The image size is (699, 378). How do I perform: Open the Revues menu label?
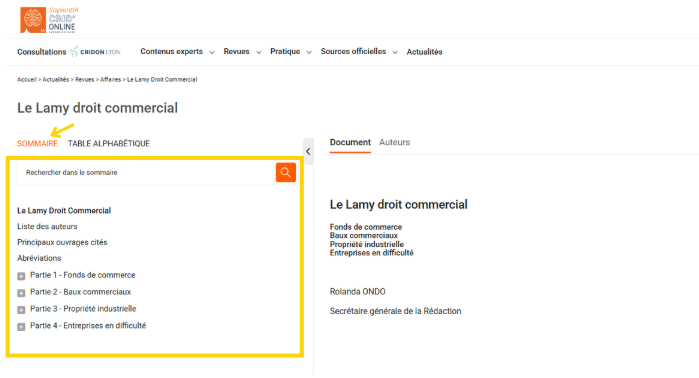pyautogui.click(x=236, y=51)
